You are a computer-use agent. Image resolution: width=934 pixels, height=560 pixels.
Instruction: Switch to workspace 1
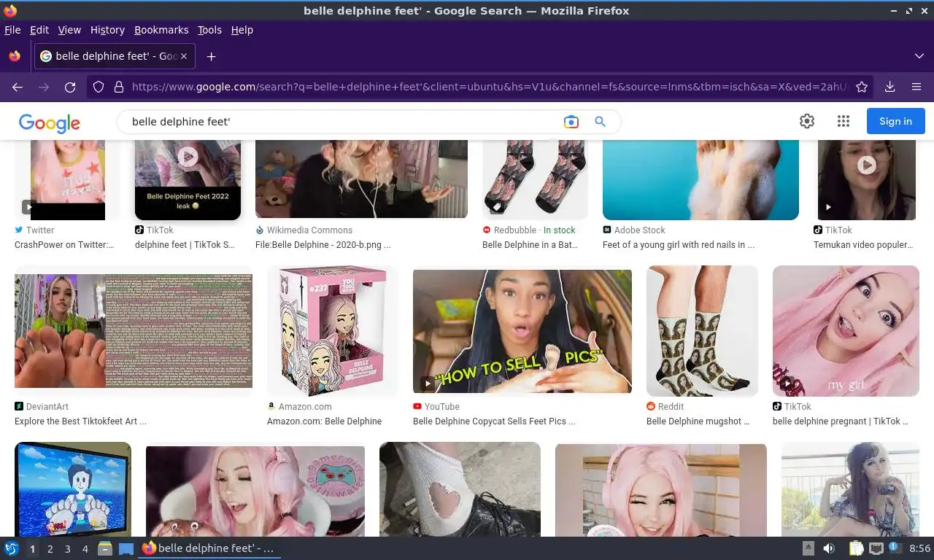[32, 549]
